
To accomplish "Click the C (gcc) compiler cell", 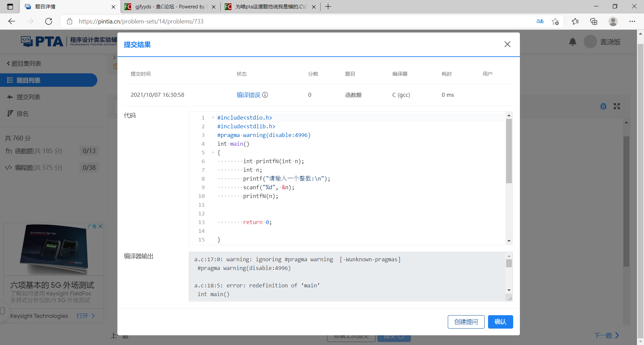I will point(401,95).
